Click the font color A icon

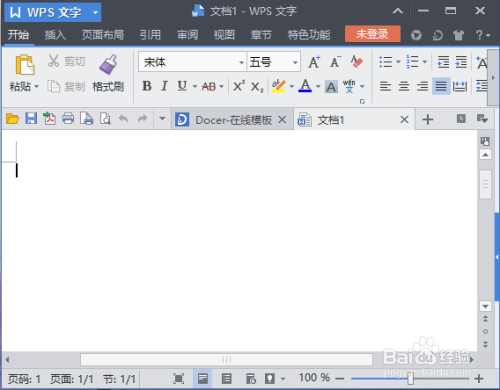(x=305, y=86)
